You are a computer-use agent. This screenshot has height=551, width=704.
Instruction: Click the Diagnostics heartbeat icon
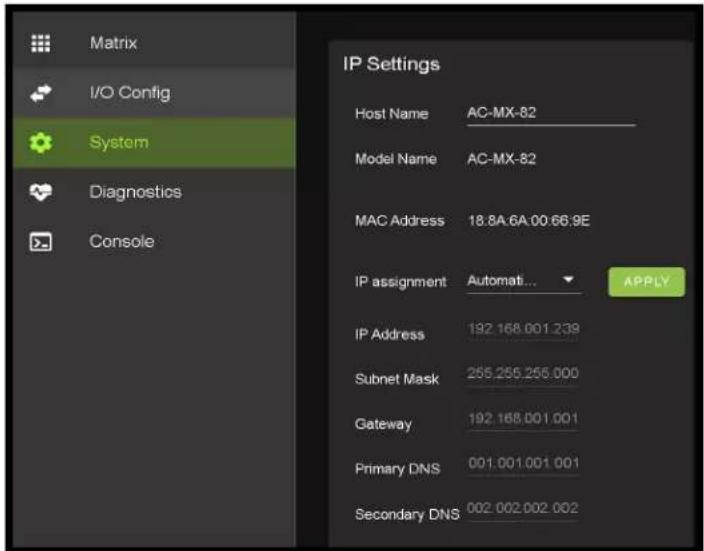[40, 192]
